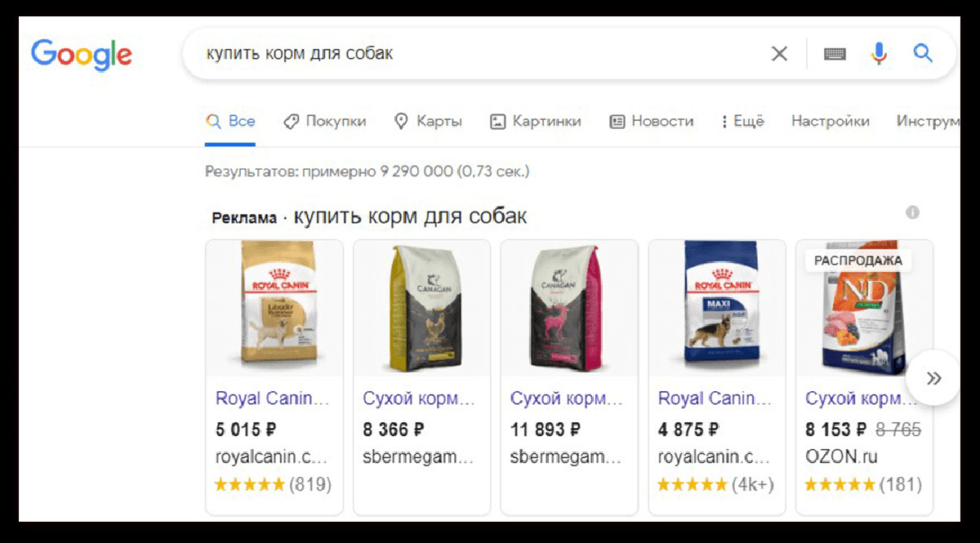
Task: Open the Новости tab
Action: (652, 121)
